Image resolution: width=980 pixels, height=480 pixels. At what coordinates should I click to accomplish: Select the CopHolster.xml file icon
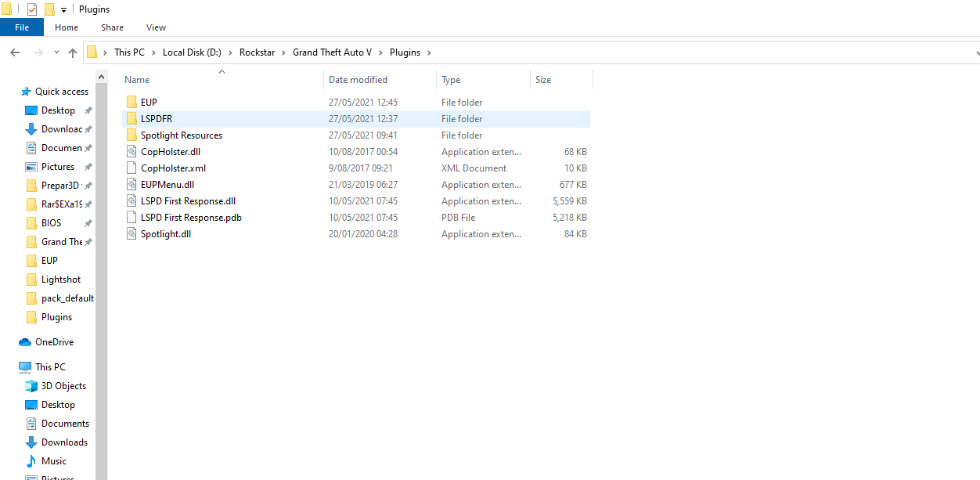pyautogui.click(x=132, y=168)
